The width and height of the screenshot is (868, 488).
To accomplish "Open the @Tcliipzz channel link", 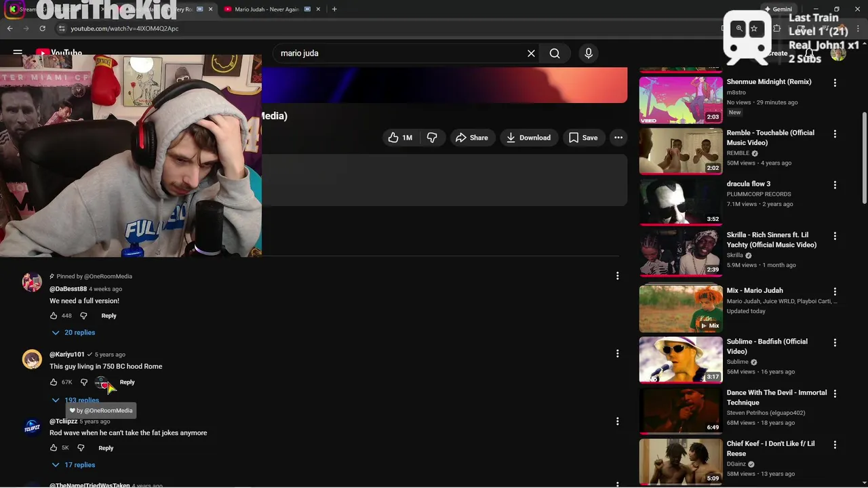I will (x=63, y=422).
